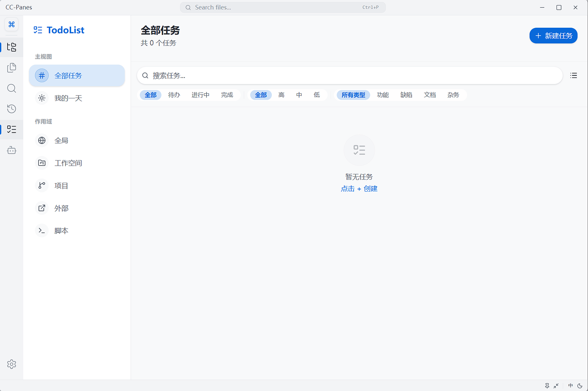Select type filter 功能
The width and height of the screenshot is (588, 391).
pyautogui.click(x=383, y=95)
